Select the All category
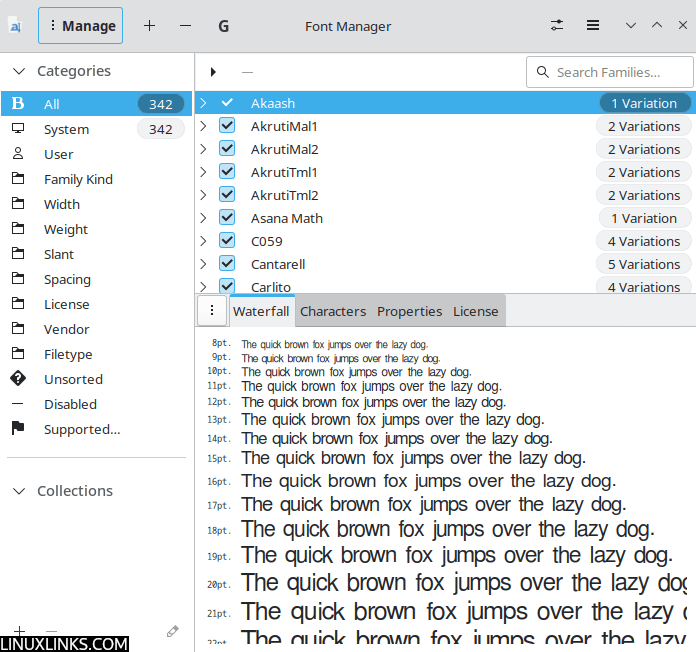The image size is (696, 652). [96, 104]
